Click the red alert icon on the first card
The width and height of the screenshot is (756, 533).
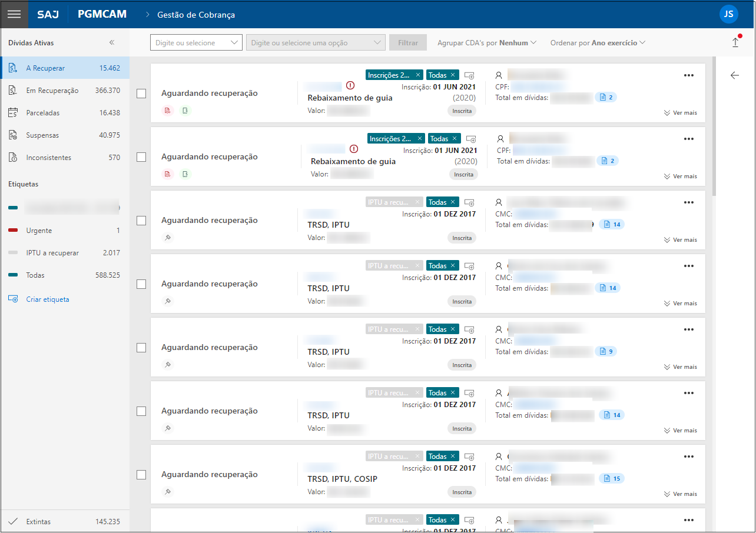pos(351,85)
